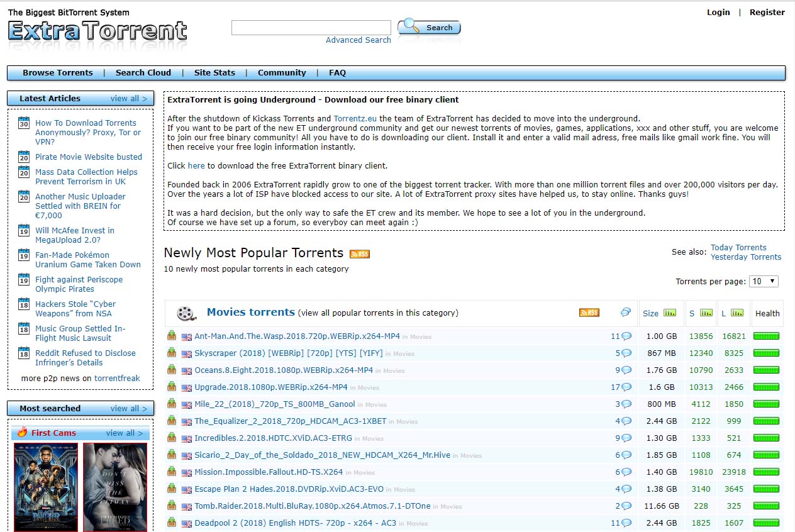Screen dimensions: 795x532
Task: Click the torrentfreak link
Action: [x=117, y=378]
